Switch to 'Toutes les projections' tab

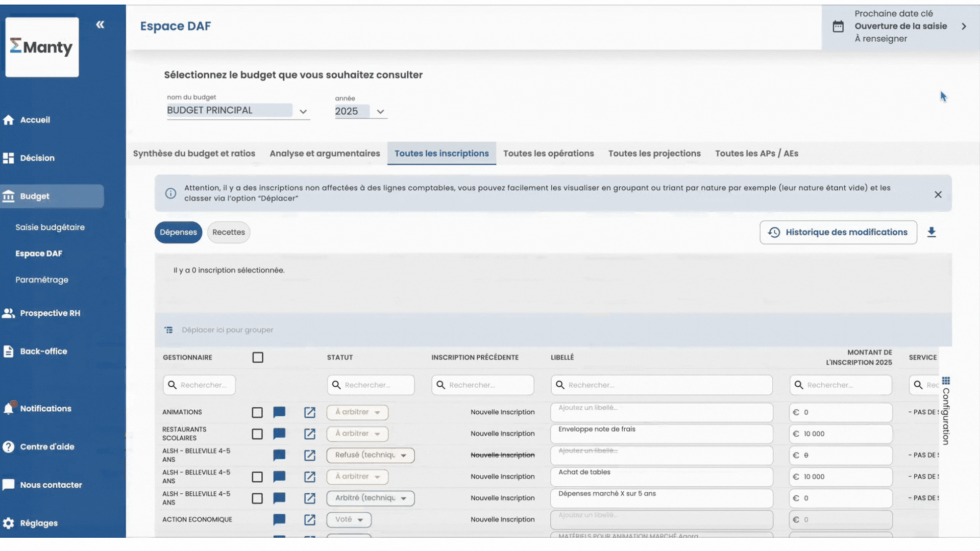654,154
